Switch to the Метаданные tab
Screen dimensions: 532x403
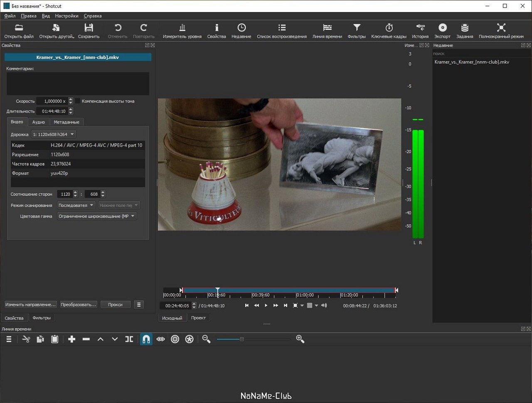click(66, 122)
